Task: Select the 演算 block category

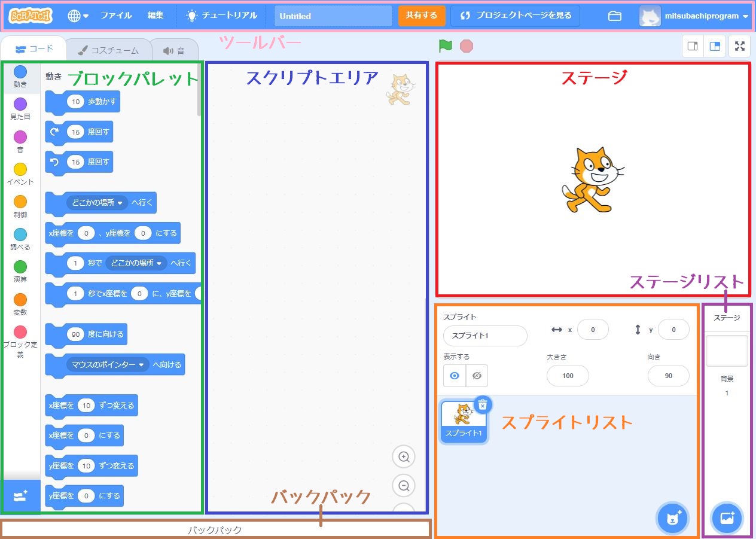Action: click(20, 272)
